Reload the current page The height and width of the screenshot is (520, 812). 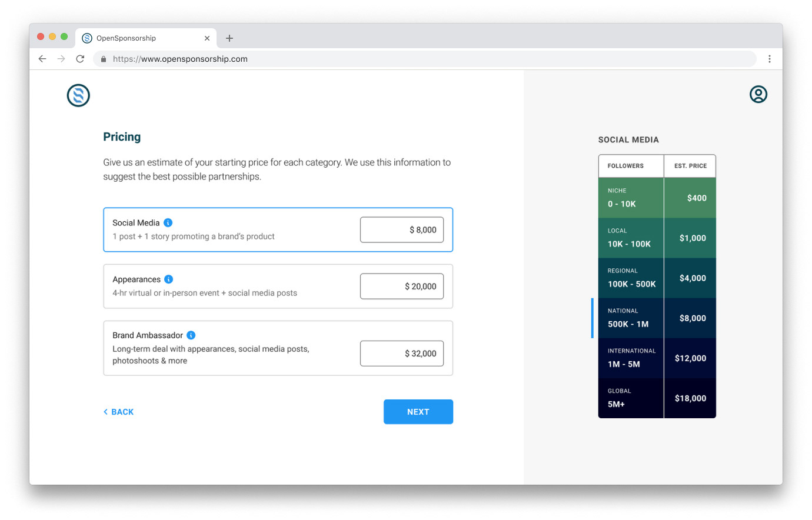(x=80, y=59)
